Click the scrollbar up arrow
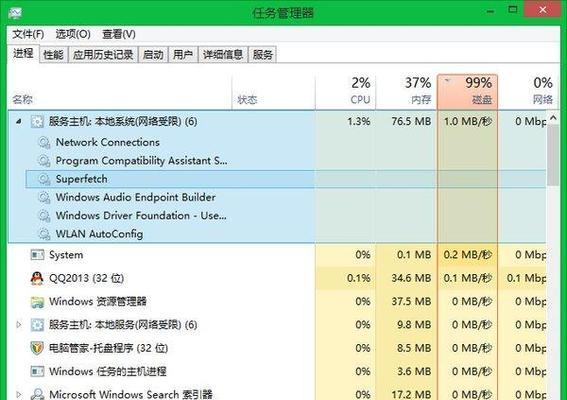 553,118
